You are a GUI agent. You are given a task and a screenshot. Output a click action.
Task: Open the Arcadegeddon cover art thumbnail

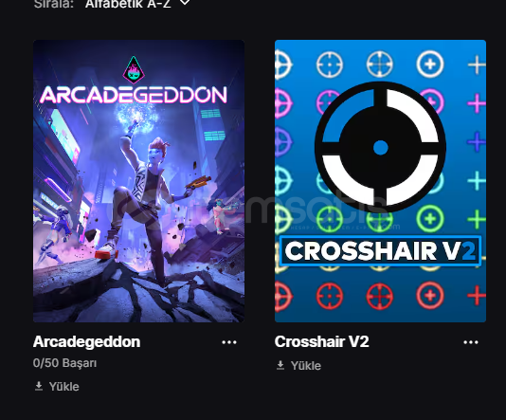coord(138,181)
